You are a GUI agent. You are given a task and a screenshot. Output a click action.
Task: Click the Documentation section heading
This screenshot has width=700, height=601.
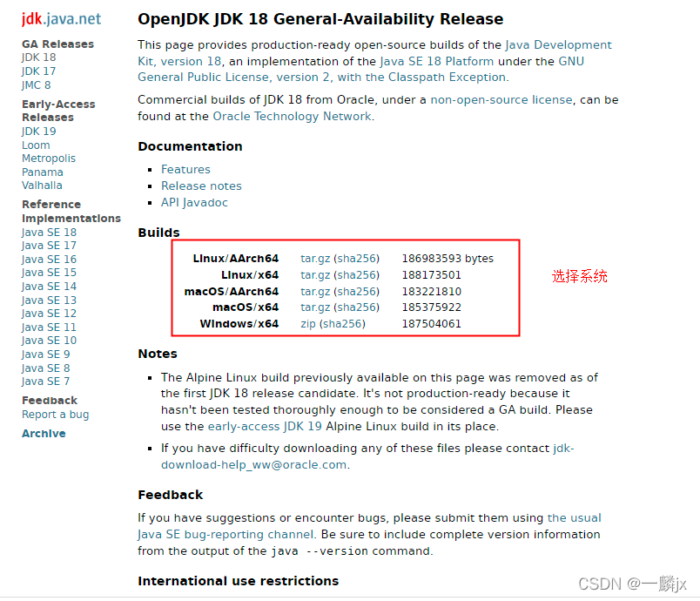pos(190,146)
